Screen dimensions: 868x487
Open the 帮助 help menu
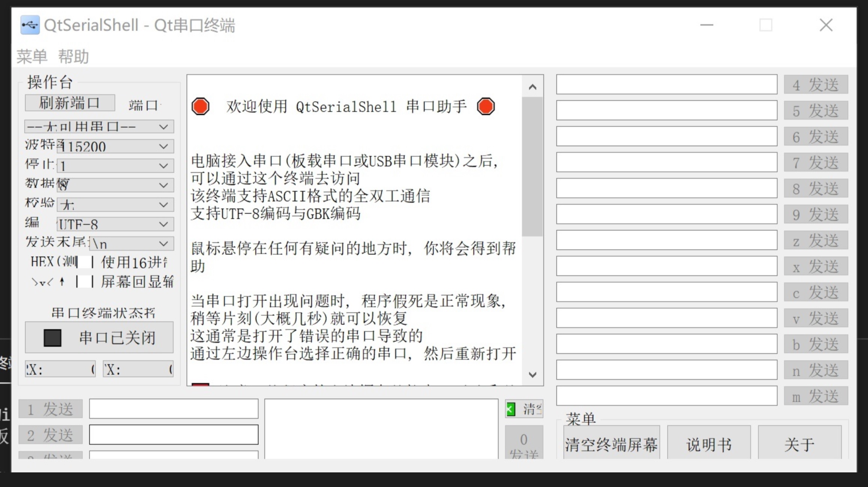(x=73, y=57)
